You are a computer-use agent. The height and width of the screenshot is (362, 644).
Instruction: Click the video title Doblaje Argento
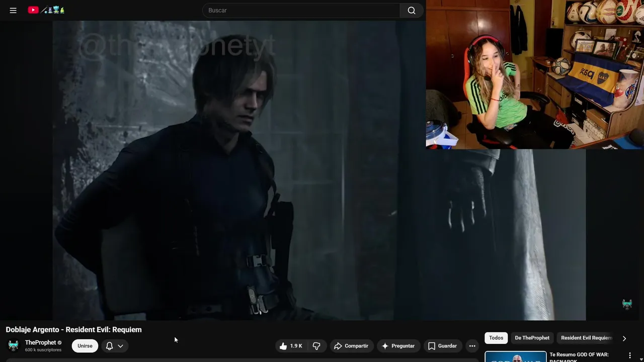point(73,330)
